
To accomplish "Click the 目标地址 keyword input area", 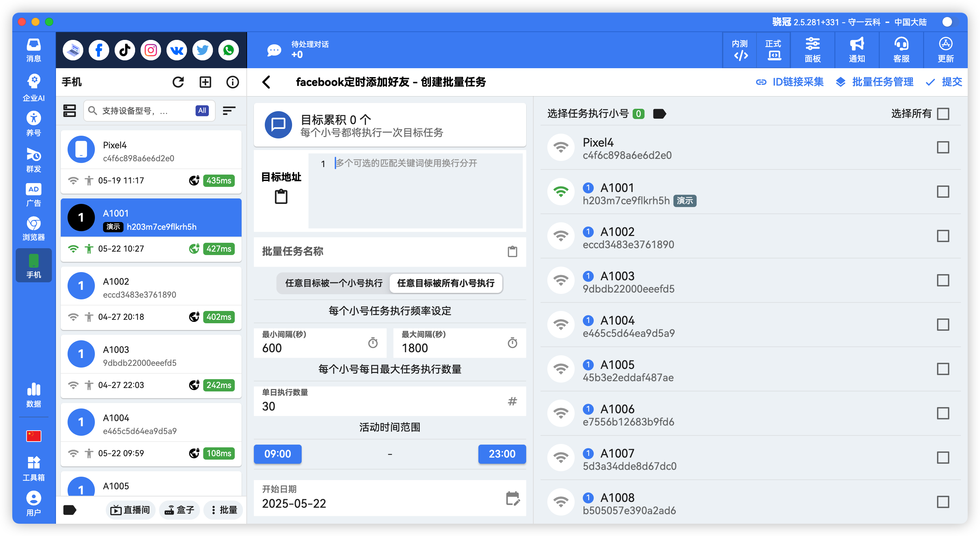I will pyautogui.click(x=415, y=190).
